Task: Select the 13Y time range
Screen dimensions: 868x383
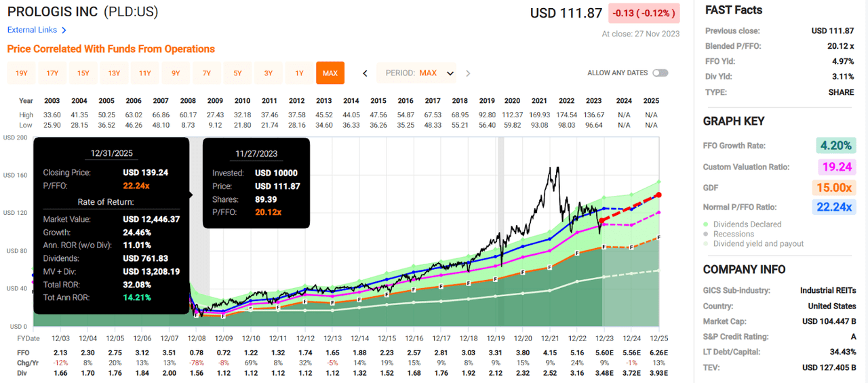Action: click(114, 73)
